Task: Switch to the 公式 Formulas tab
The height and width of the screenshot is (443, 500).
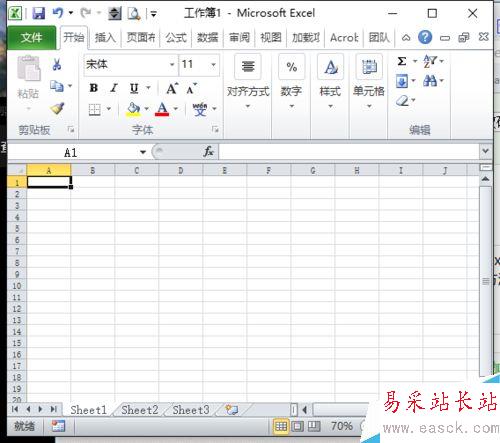Action: 176,38
